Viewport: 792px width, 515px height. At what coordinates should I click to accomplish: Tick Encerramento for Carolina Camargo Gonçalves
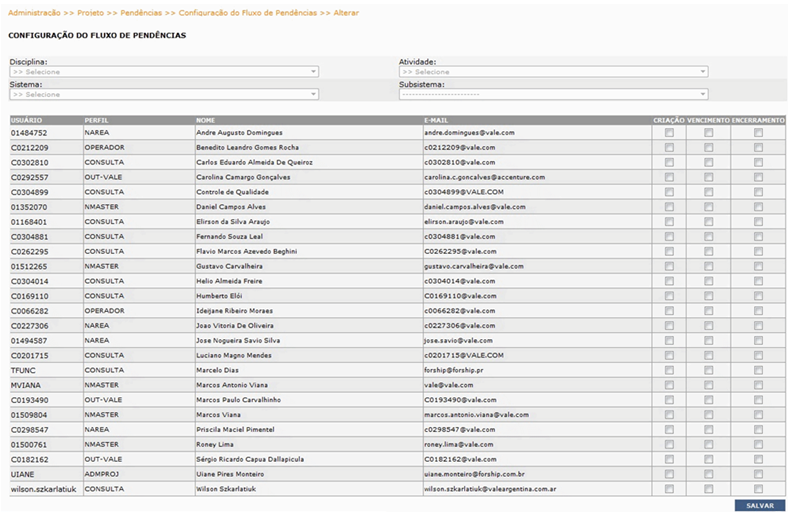click(x=758, y=177)
